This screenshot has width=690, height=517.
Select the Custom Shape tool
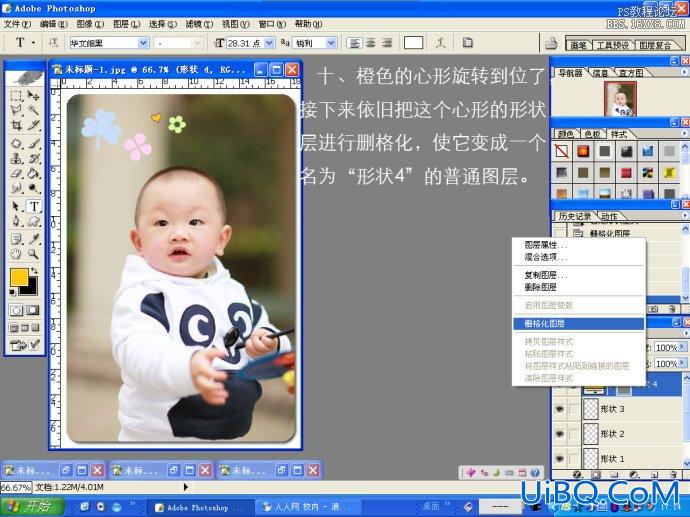tap(33, 221)
